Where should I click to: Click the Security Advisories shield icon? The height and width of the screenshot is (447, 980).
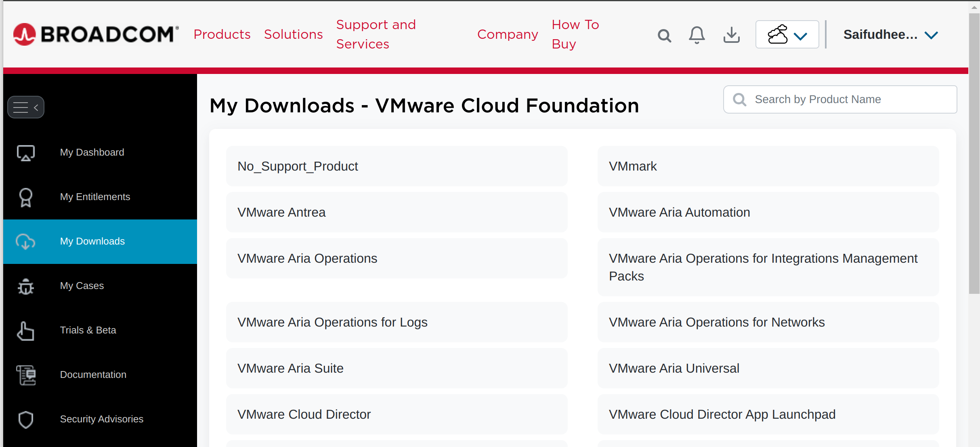(x=25, y=420)
